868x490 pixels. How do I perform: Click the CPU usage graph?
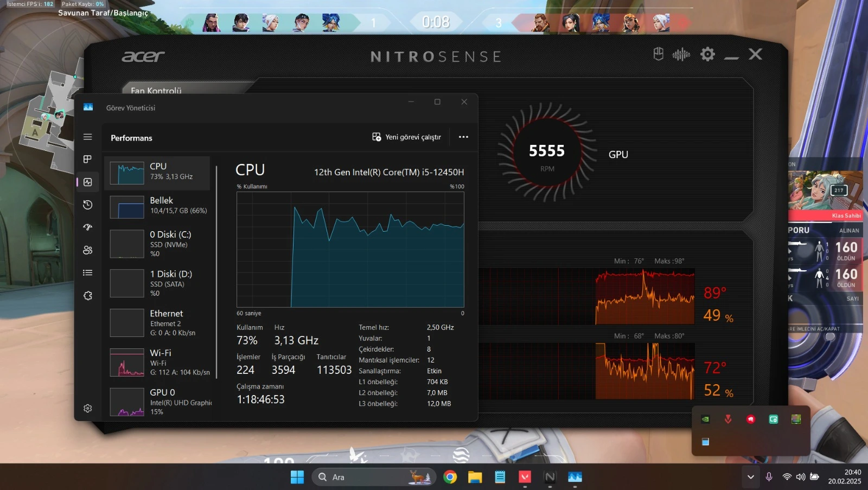point(350,250)
